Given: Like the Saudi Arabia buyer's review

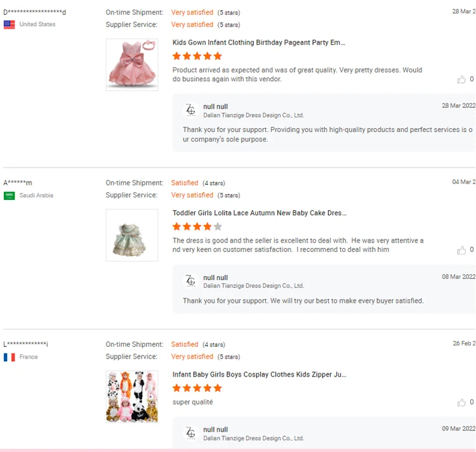Looking at the screenshot, I should pyautogui.click(x=461, y=250).
